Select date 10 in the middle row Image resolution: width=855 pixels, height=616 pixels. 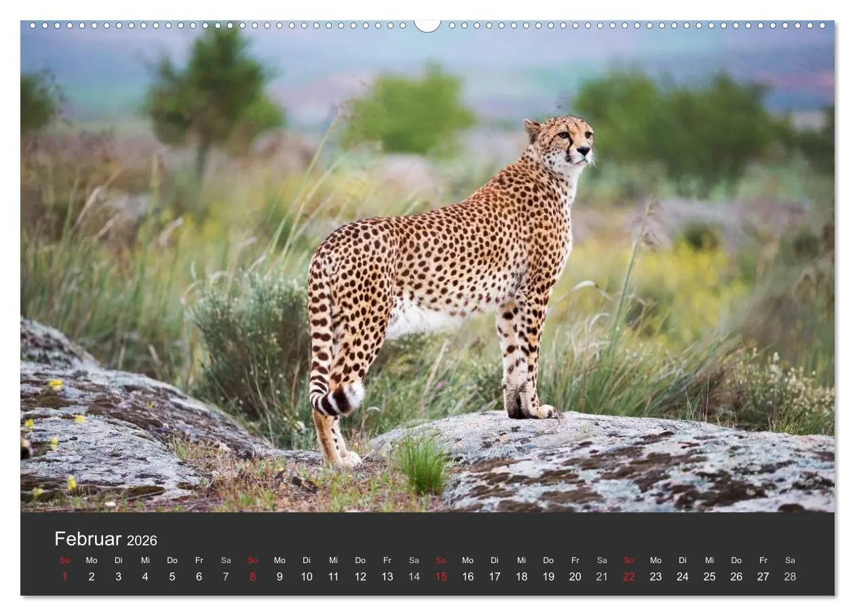[x=306, y=577]
